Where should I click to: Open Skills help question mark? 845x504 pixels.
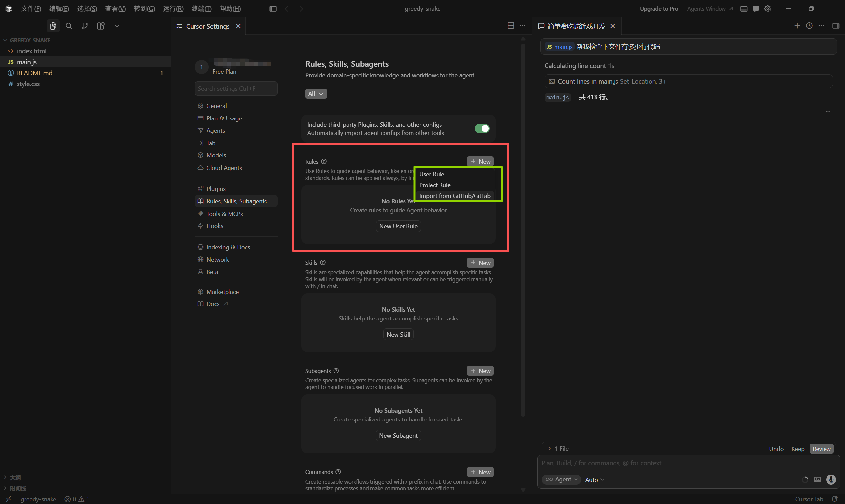(323, 262)
